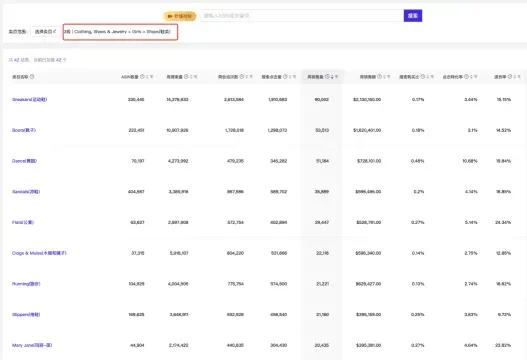This screenshot has width=527, height=360.
Task: Click the 10,907,926 value in Boots row
Action: pyautogui.click(x=177, y=130)
